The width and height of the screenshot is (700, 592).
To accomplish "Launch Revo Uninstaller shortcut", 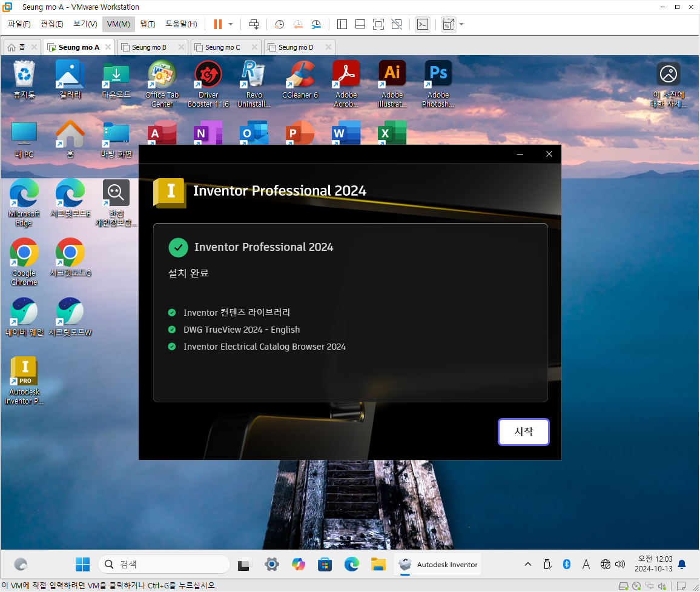I will pyautogui.click(x=254, y=84).
